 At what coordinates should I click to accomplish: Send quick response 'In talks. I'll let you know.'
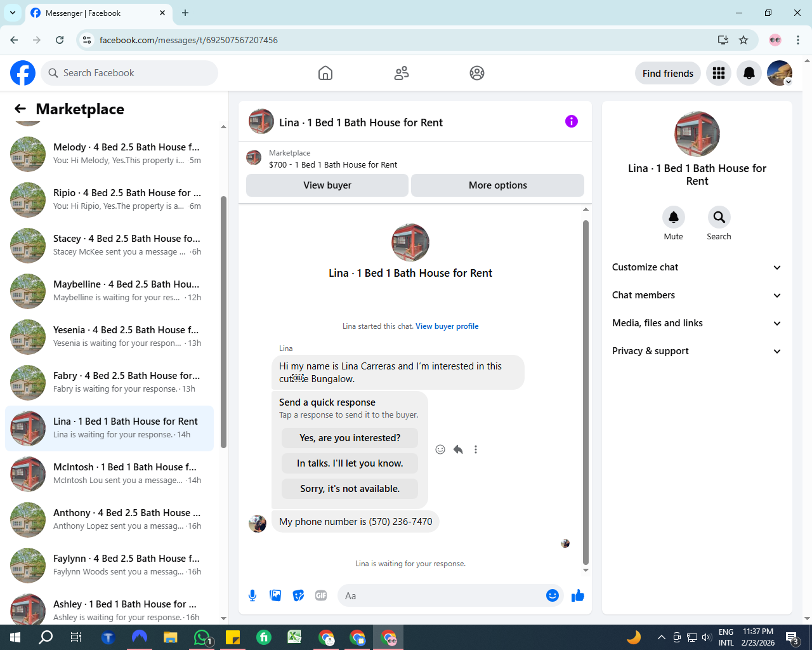(x=350, y=463)
